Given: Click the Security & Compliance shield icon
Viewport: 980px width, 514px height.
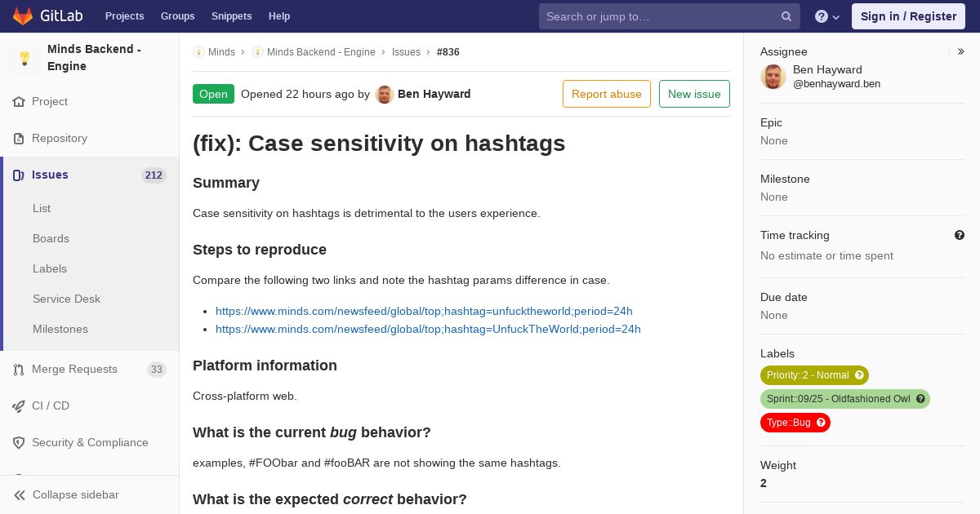Looking at the screenshot, I should [x=19, y=443].
